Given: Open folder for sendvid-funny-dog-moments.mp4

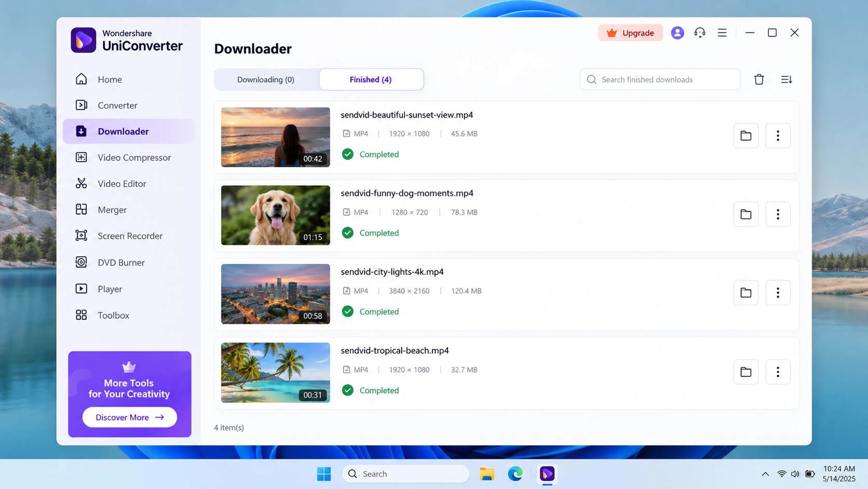Looking at the screenshot, I should 746,214.
